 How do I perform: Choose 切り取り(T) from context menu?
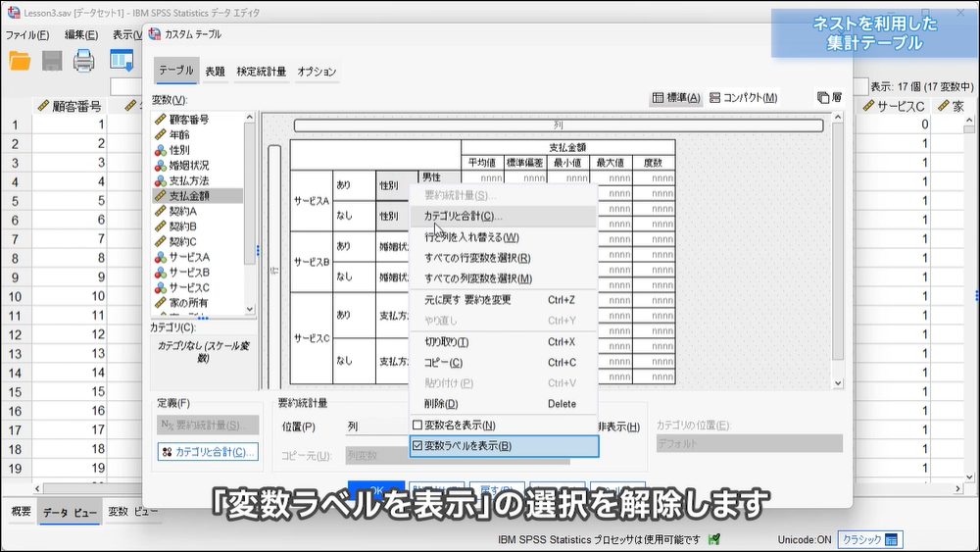(503, 342)
